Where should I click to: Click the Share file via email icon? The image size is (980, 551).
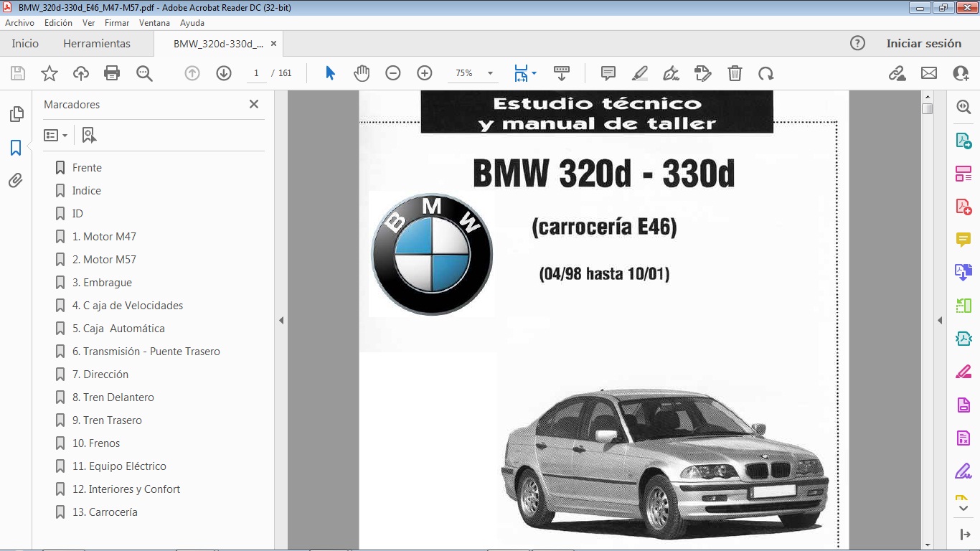point(928,72)
